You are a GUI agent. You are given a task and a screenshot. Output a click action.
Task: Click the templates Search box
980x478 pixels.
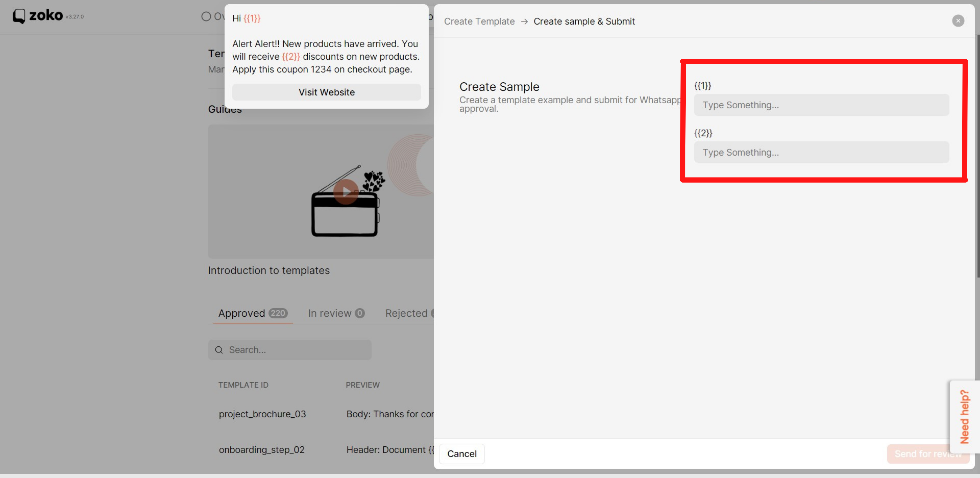coord(290,350)
